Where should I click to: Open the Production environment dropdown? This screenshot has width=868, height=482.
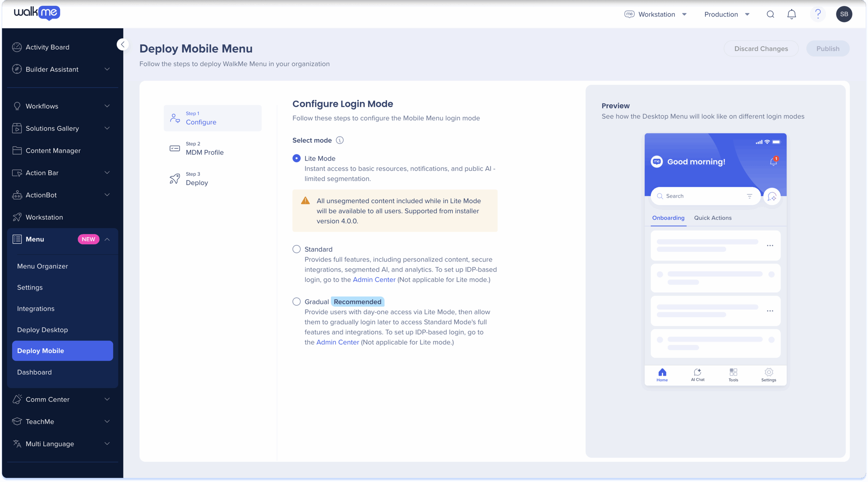click(727, 14)
